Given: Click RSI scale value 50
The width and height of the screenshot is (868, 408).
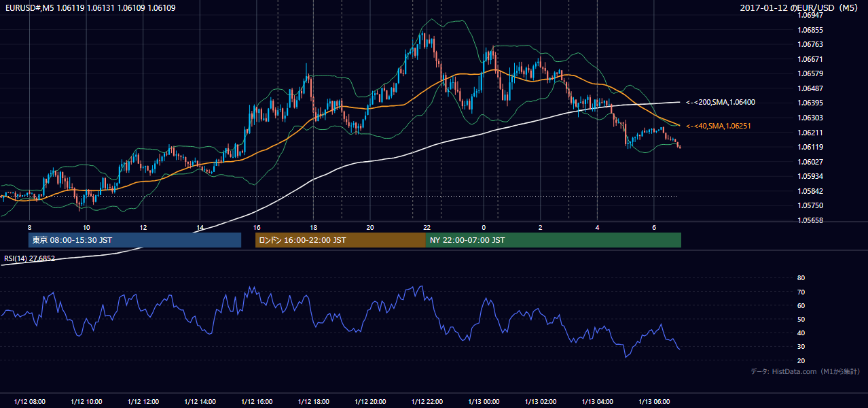Looking at the screenshot, I should tap(801, 319).
